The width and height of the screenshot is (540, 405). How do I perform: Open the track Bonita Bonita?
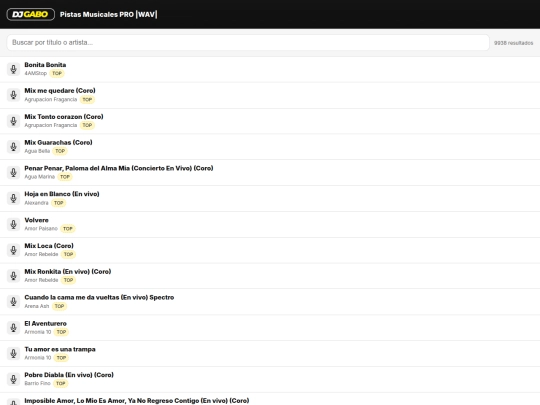coord(45,65)
